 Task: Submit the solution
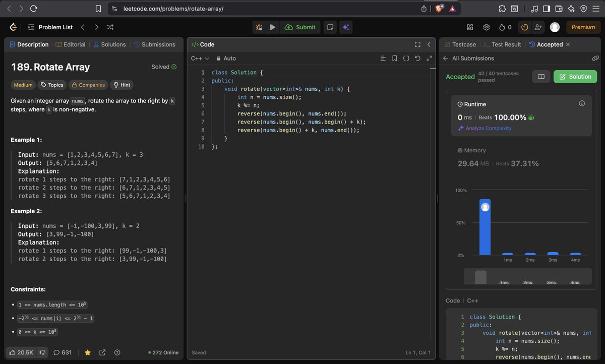300,27
